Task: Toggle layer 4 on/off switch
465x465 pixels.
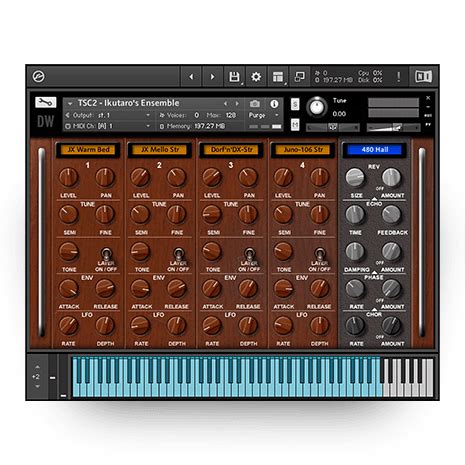Action: 320,255
